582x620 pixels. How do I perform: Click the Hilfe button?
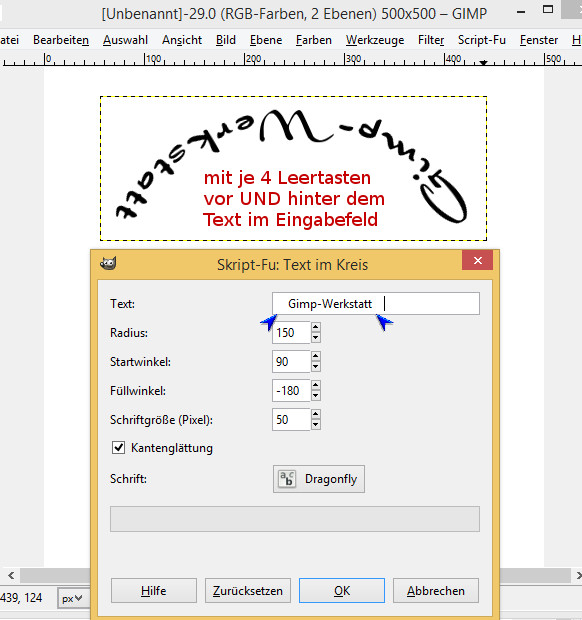pos(153,591)
